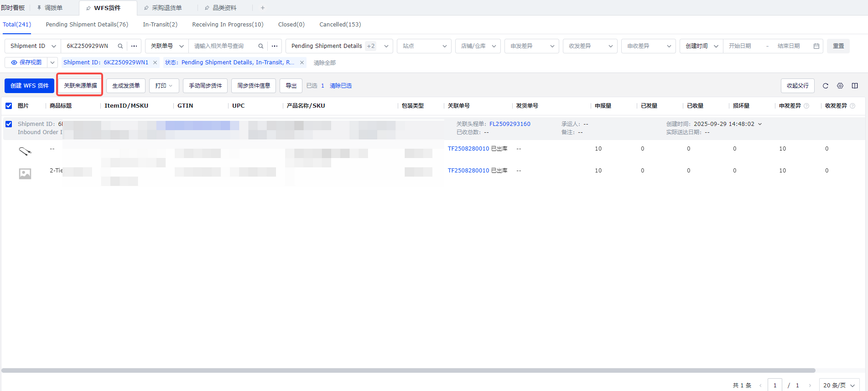The height and width of the screenshot is (391, 868).
Task: Click the 请输入相关单号查询 input field
Action: [223, 46]
